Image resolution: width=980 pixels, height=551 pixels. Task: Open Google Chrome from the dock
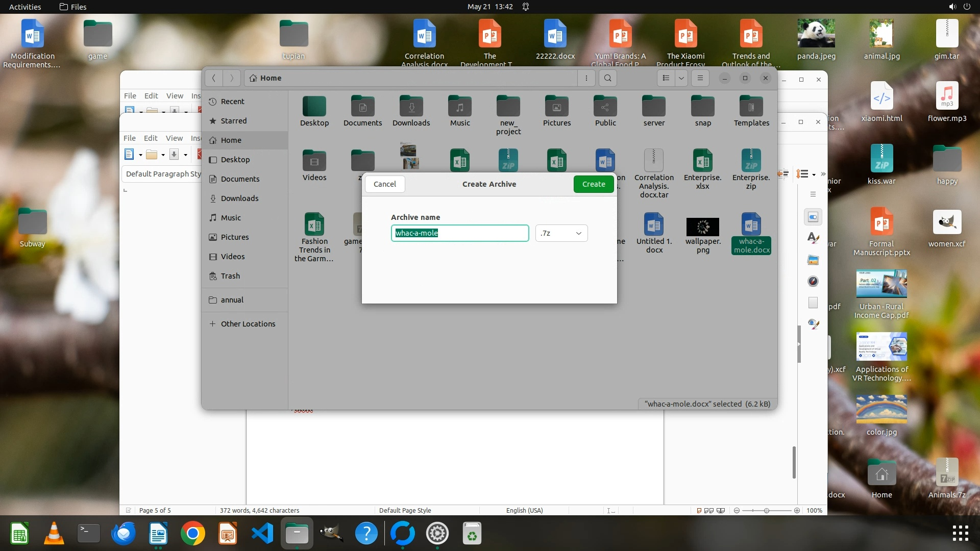click(x=192, y=534)
